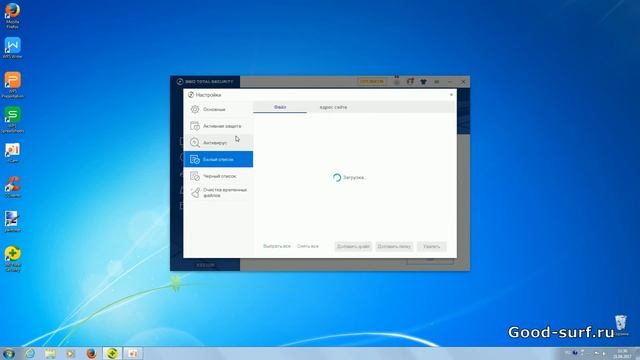
Task: Open the CCleaner desktop shortcut
Action: [13, 187]
